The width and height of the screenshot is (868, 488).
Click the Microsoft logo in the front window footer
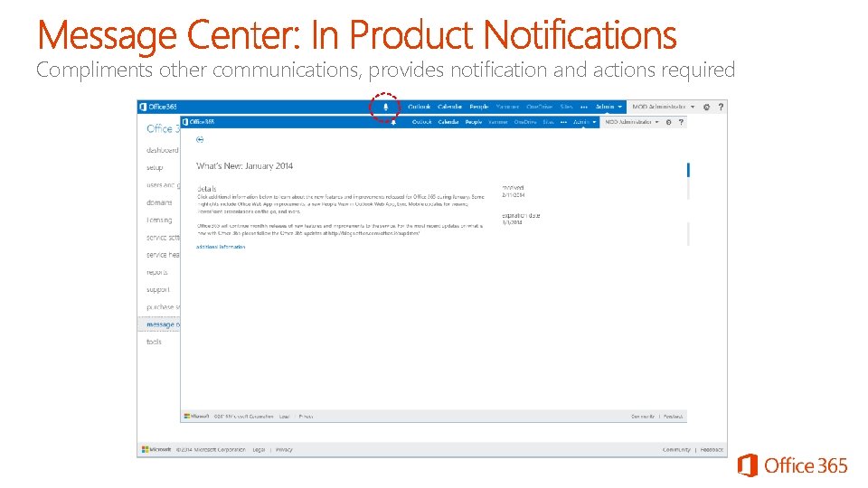point(196,416)
